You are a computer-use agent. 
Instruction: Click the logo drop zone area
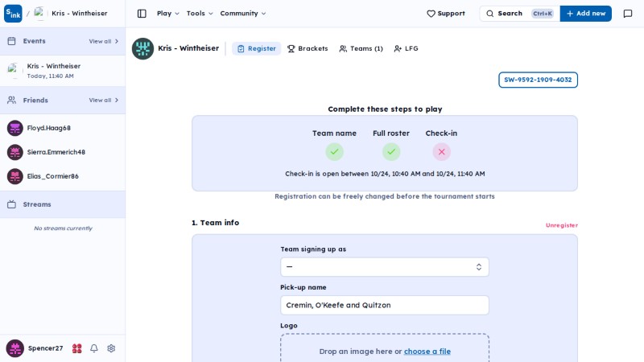coord(385,348)
